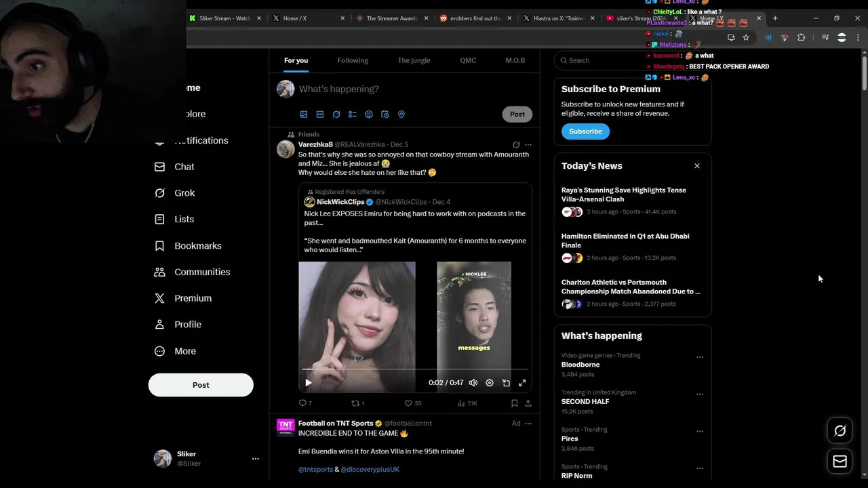Viewport: 868px width, 488px height.
Task: Reply to Varezhka8's post
Action: click(x=304, y=403)
